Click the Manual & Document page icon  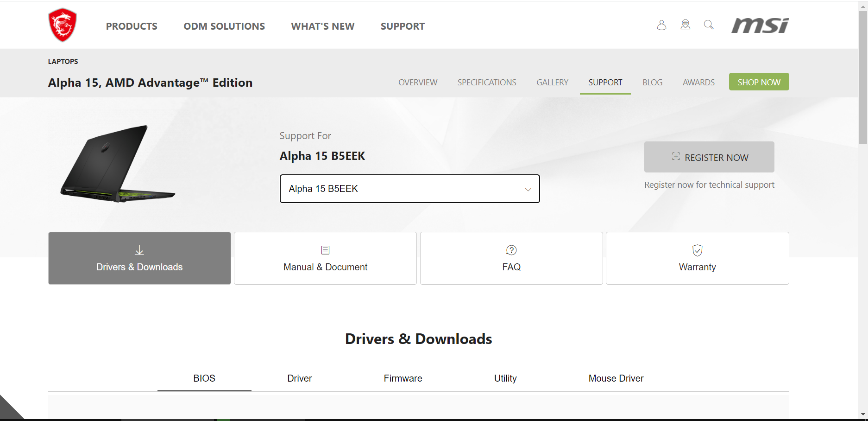coord(325,250)
